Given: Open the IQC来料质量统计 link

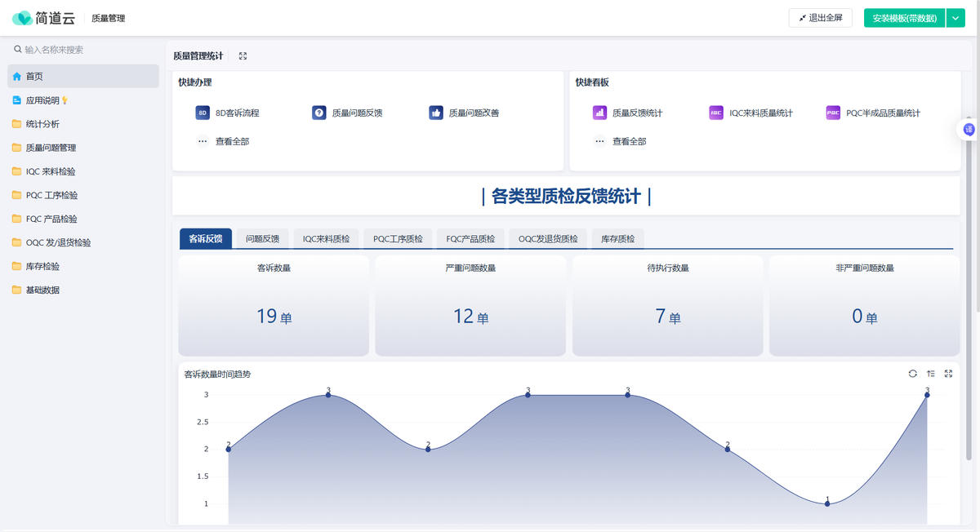Looking at the screenshot, I should [x=761, y=113].
